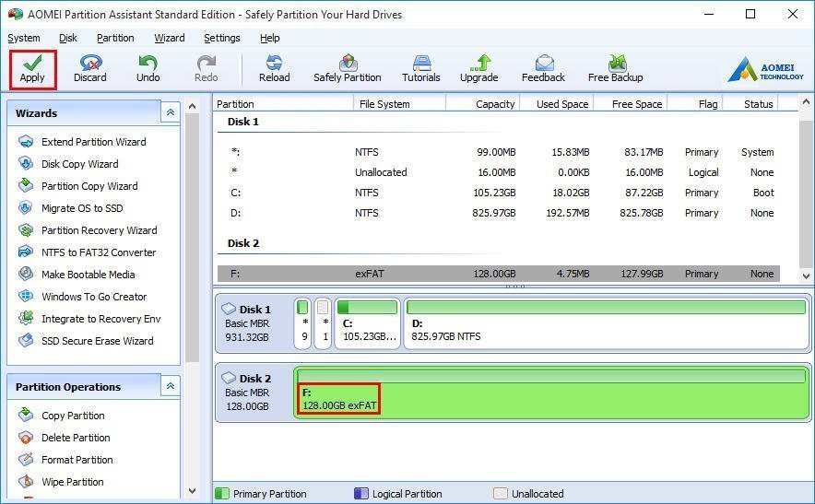Sort by Status column header
The width and height of the screenshot is (815, 504).
click(x=750, y=104)
